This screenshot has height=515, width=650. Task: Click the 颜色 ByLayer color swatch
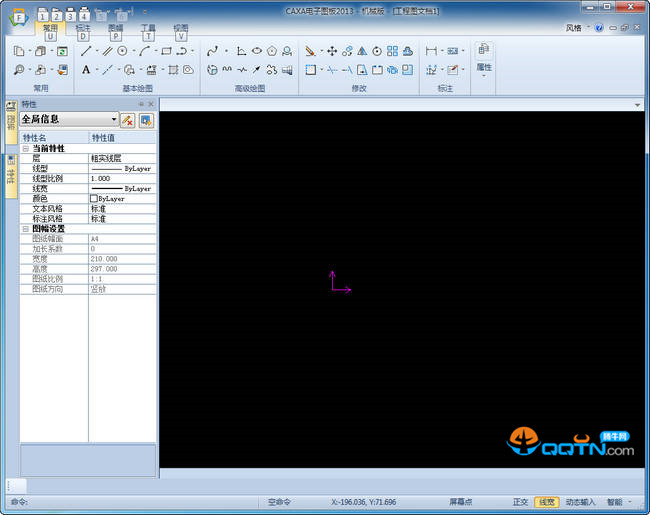click(x=94, y=198)
